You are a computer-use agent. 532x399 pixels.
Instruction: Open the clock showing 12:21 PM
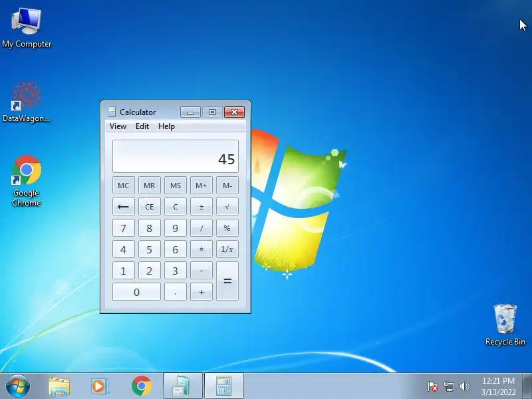[x=498, y=386]
